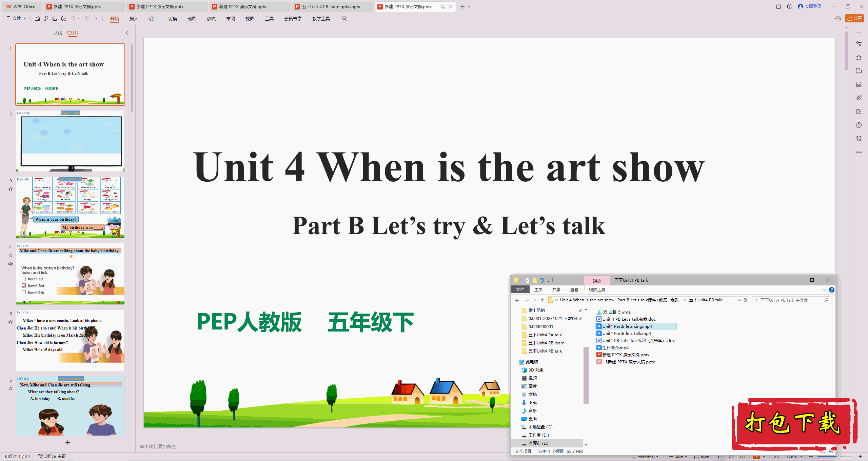Open Explorer address bar history dropdown
The height and width of the screenshot is (461, 868).
pyautogui.click(x=739, y=300)
